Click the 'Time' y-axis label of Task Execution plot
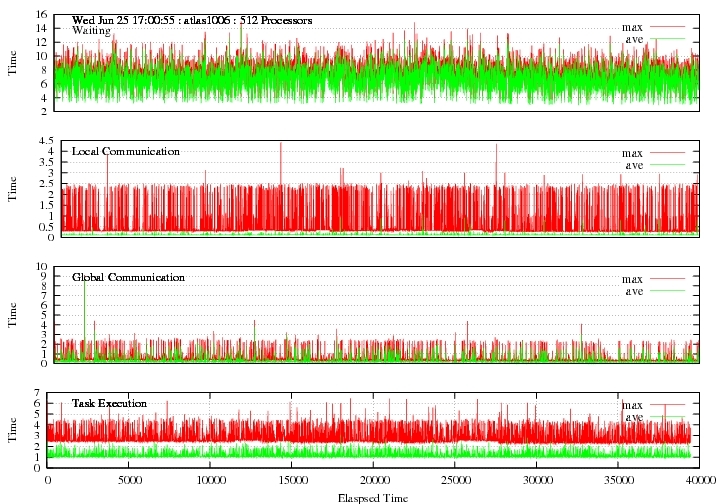The width and height of the screenshot is (720, 504). click(x=12, y=430)
